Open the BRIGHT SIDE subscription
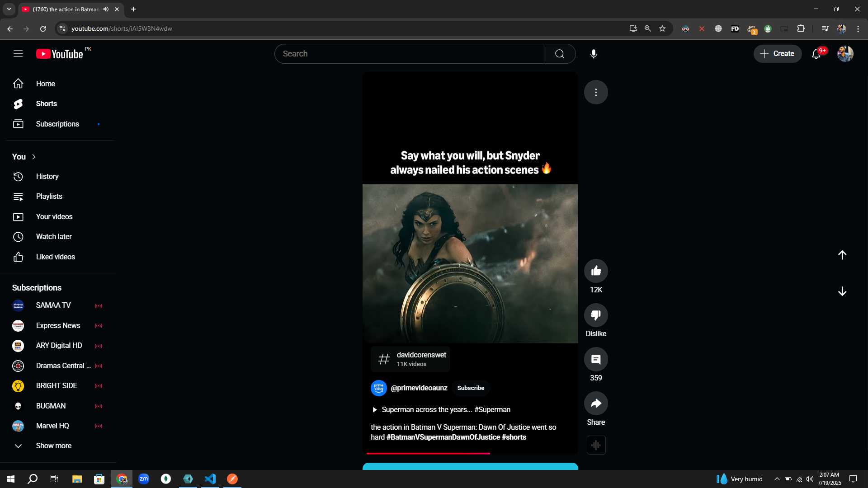 pos(58,386)
